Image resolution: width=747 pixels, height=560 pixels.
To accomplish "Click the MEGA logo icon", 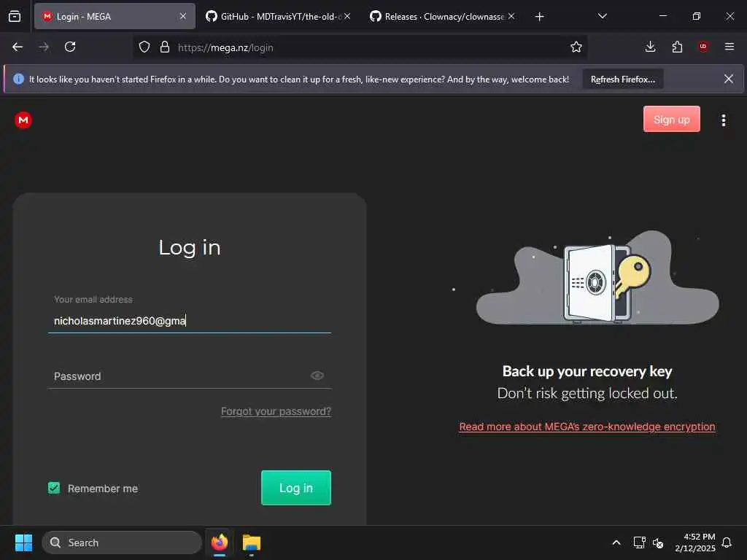I will pos(23,120).
